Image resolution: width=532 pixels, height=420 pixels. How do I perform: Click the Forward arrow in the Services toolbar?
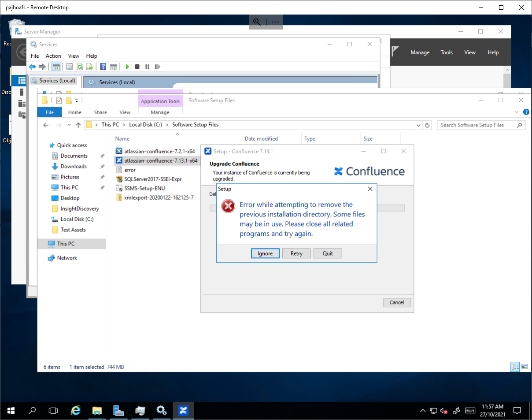(42, 67)
